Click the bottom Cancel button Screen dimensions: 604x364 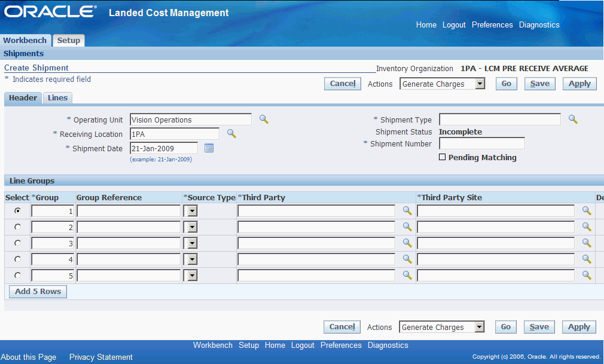(342, 326)
